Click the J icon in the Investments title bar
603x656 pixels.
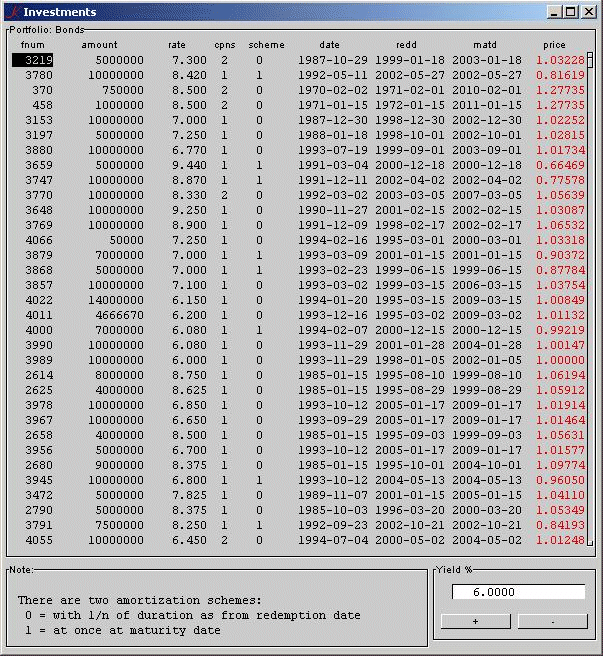pos(13,12)
